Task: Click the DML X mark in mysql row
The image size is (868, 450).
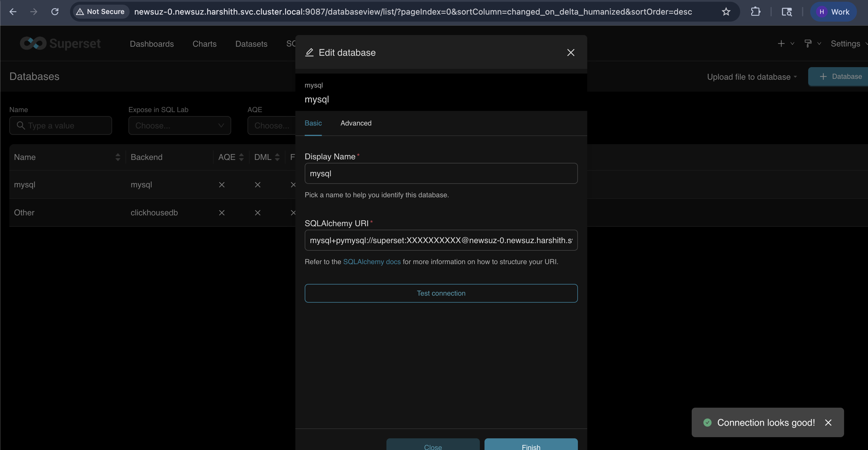Action: (x=258, y=185)
